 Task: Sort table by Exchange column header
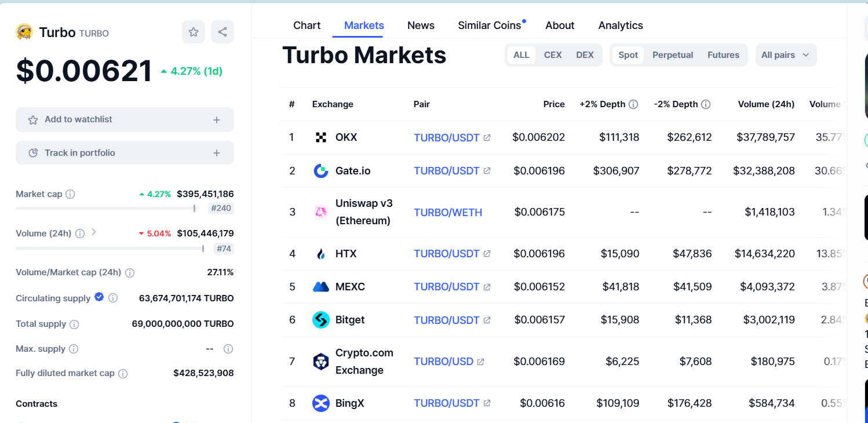click(333, 104)
